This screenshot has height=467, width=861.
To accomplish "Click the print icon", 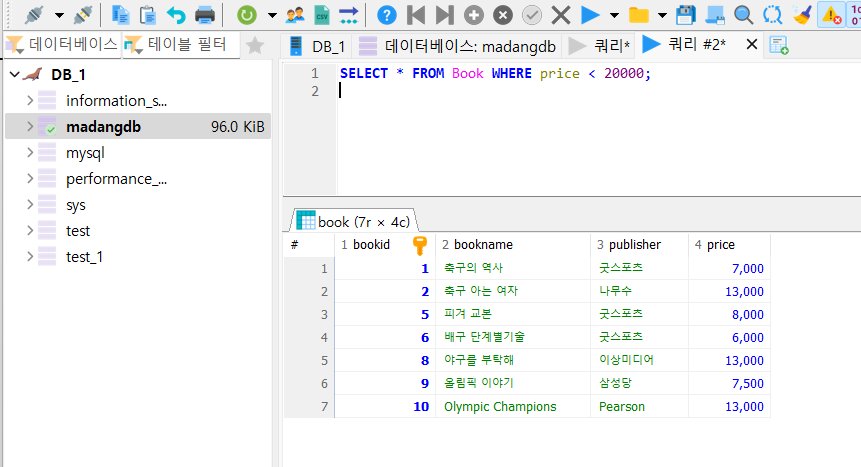I will 205,15.
